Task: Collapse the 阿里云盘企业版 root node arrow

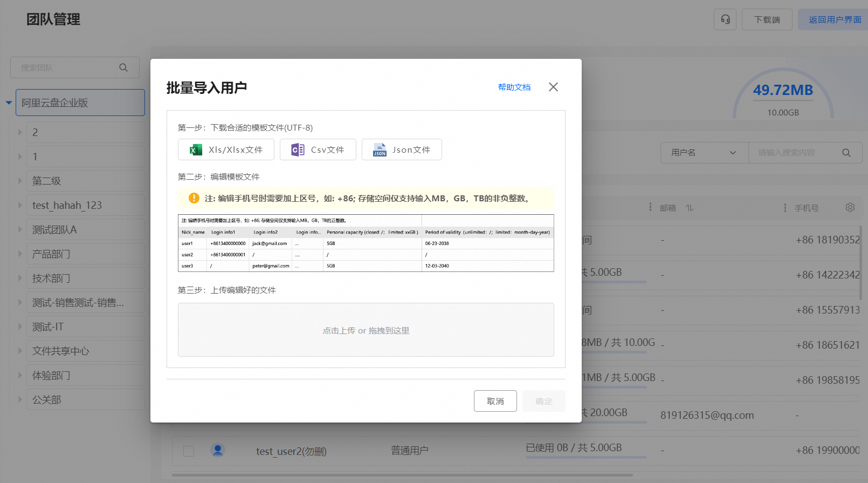Action: pos(9,103)
